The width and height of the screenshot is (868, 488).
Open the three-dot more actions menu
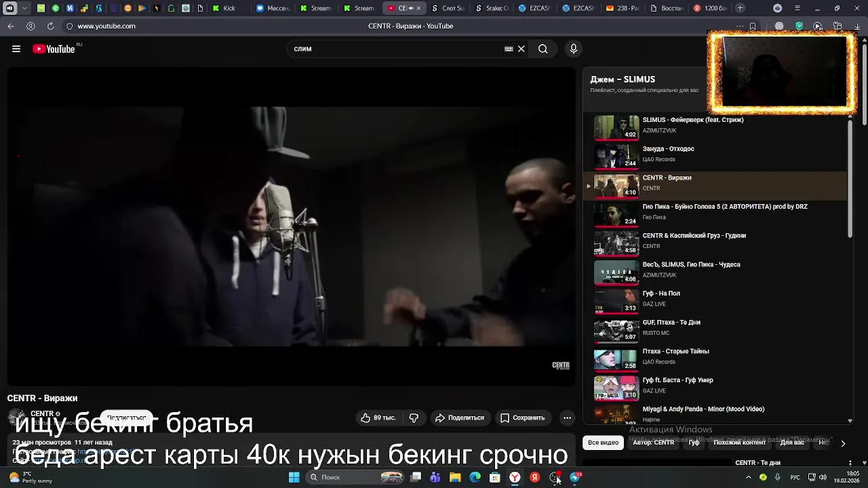pyautogui.click(x=567, y=418)
